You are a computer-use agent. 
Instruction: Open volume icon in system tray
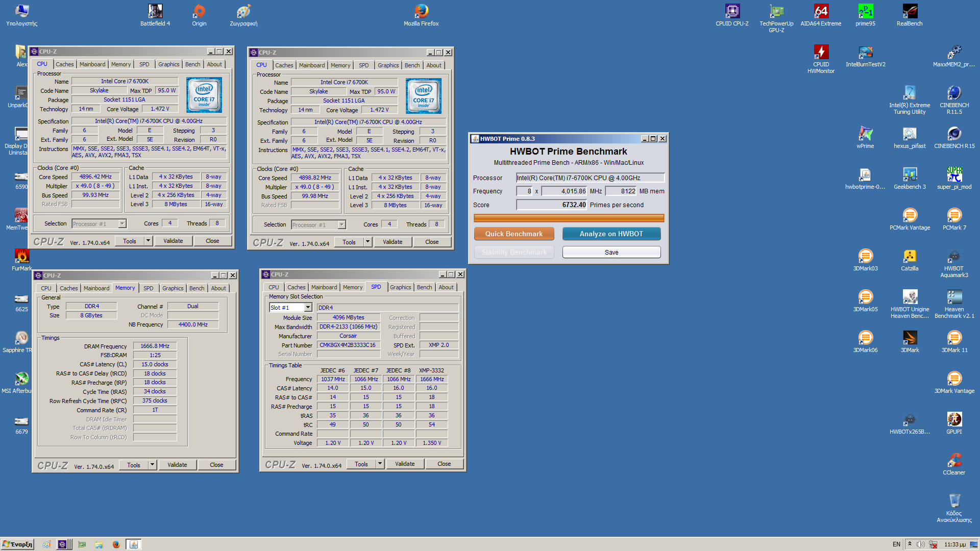coord(920,544)
